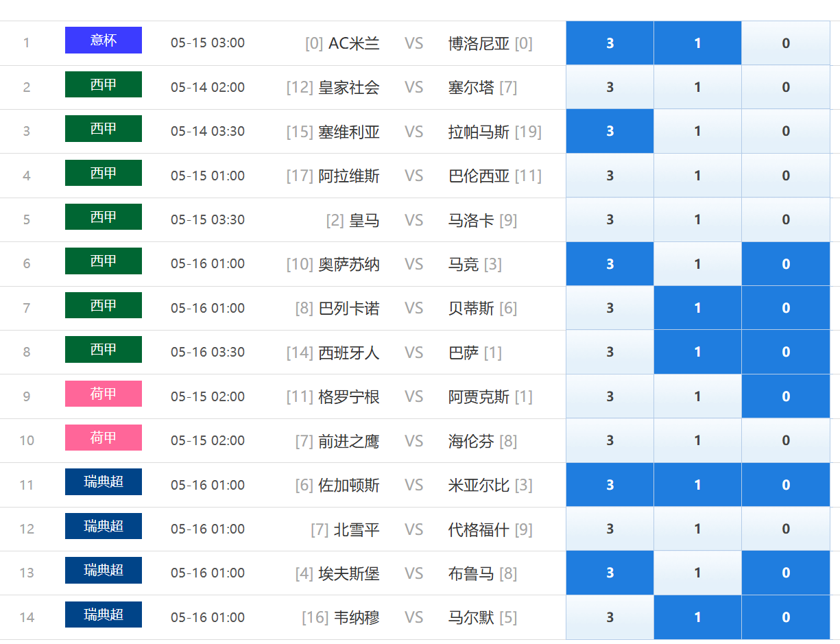
Task: Select 0 for 阿拉维斯 vs 巴伦西亚
Action: click(x=786, y=176)
